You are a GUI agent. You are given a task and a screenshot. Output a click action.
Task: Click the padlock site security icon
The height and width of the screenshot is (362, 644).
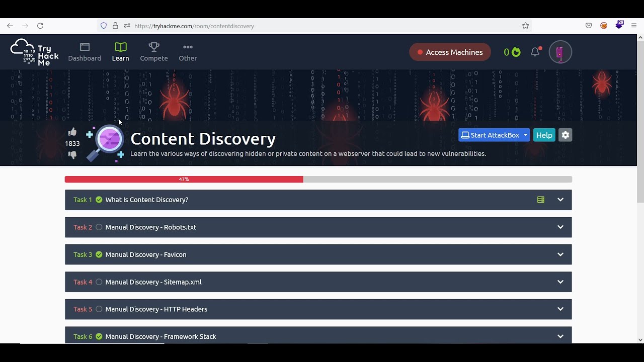tap(115, 26)
